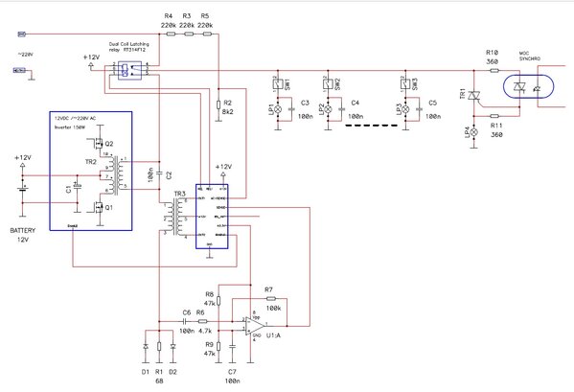Select the triac TR1 symbol

click(474, 96)
